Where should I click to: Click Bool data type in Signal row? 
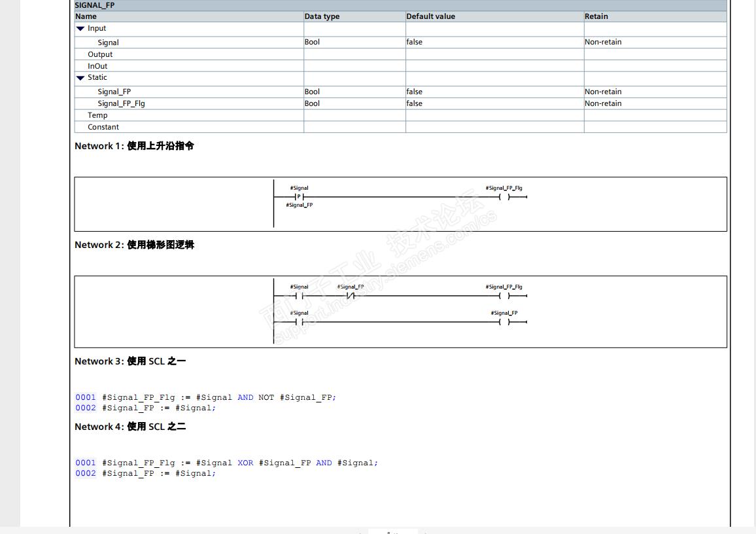pyautogui.click(x=312, y=42)
